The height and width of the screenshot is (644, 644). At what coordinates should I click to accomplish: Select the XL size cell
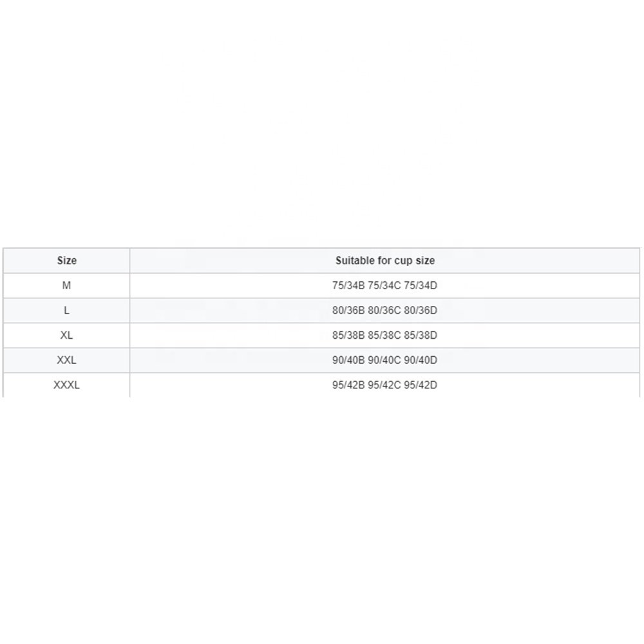coord(66,335)
